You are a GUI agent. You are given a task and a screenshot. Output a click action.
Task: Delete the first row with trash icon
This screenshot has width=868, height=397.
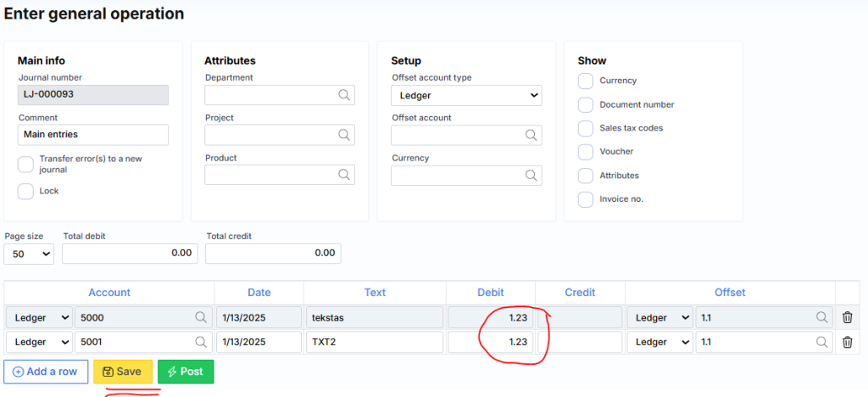(x=847, y=317)
